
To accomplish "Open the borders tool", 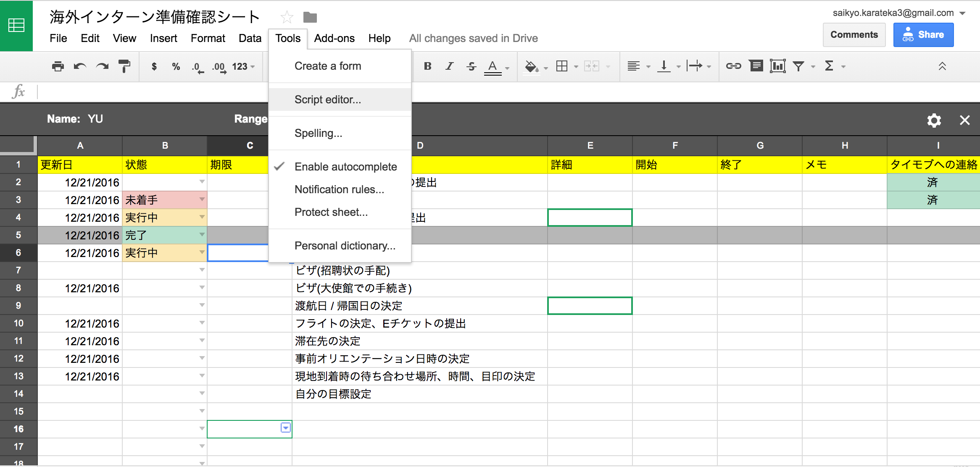I will (x=562, y=66).
